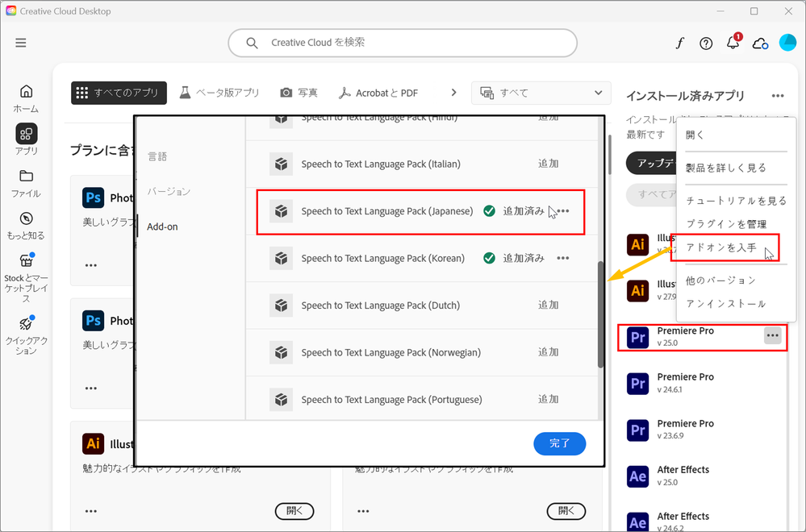Open notifications bell icon
Screen dimensions: 806x532
[x=733, y=43]
